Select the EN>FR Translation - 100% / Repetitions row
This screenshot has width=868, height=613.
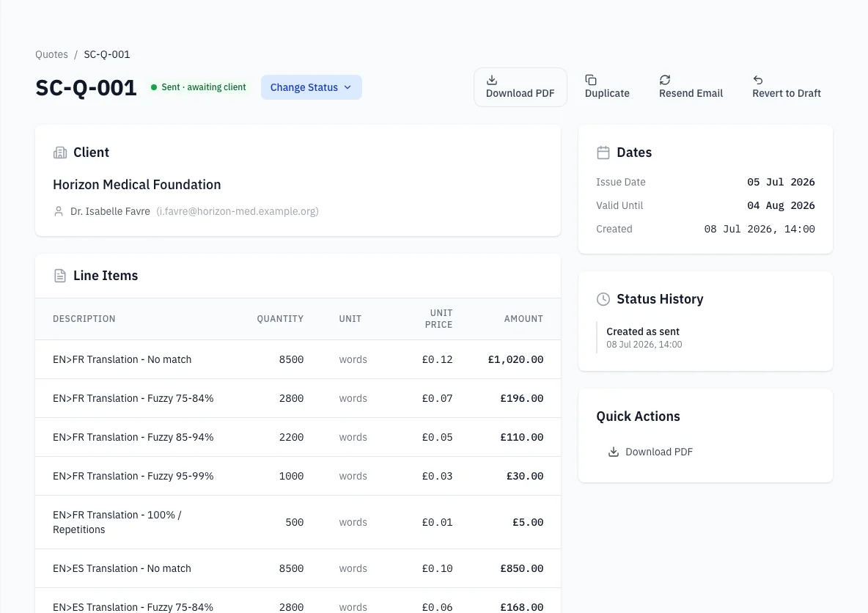tap(298, 522)
